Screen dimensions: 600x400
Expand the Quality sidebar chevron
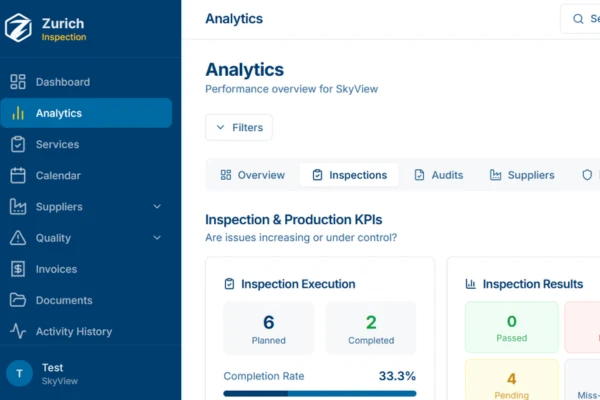(x=157, y=238)
